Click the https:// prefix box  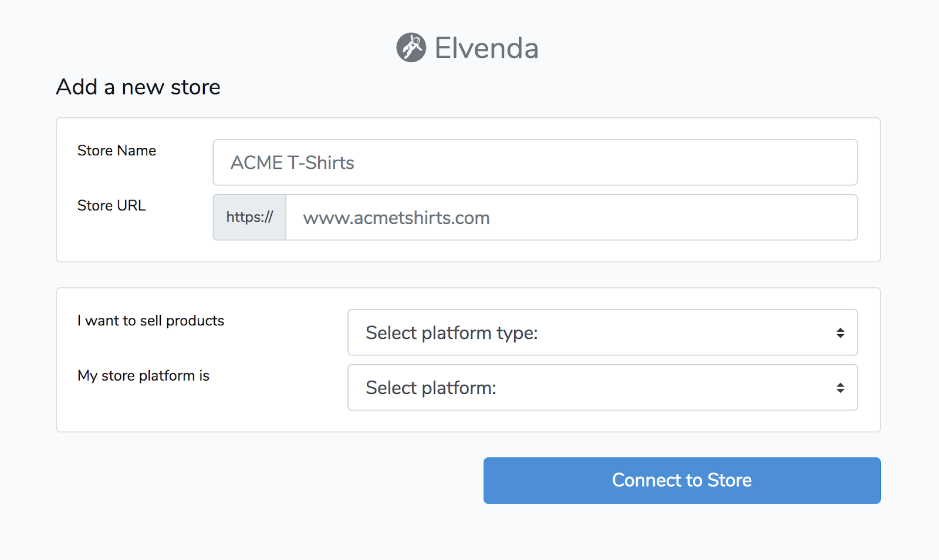pos(249,218)
